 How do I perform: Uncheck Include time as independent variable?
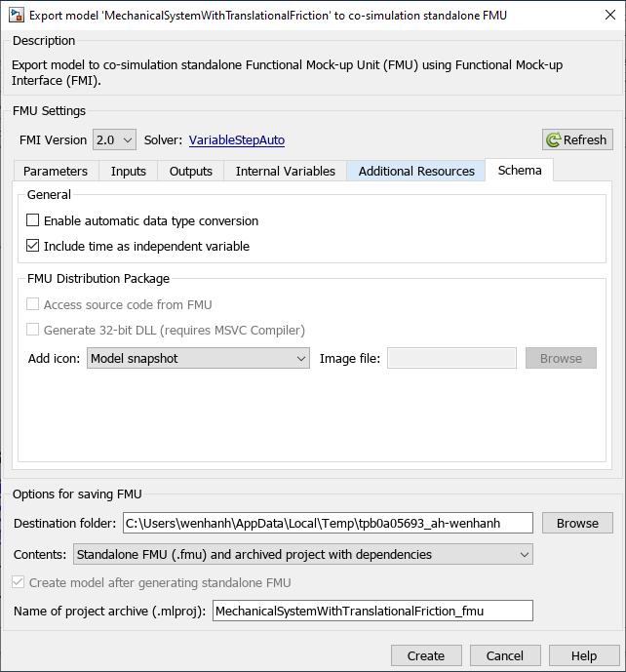33,246
